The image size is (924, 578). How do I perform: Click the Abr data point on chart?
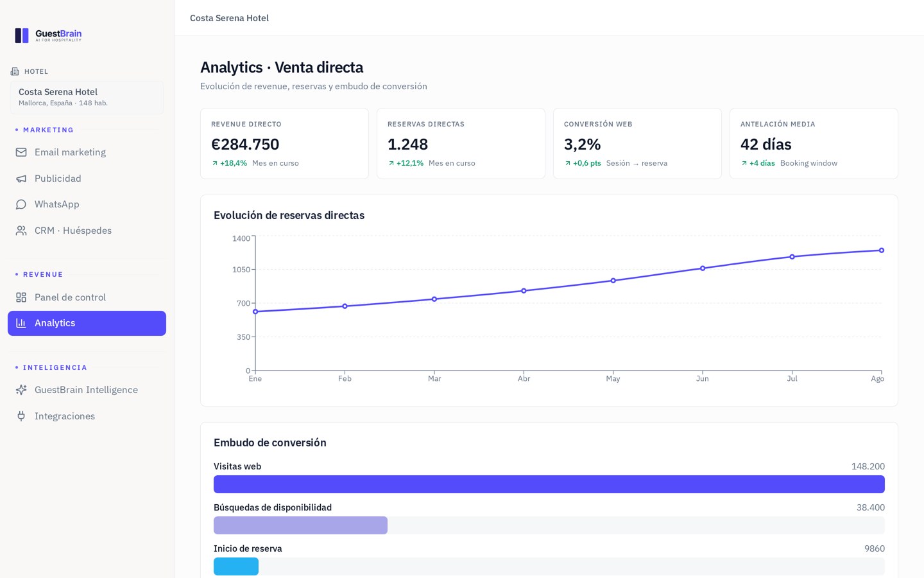point(524,291)
